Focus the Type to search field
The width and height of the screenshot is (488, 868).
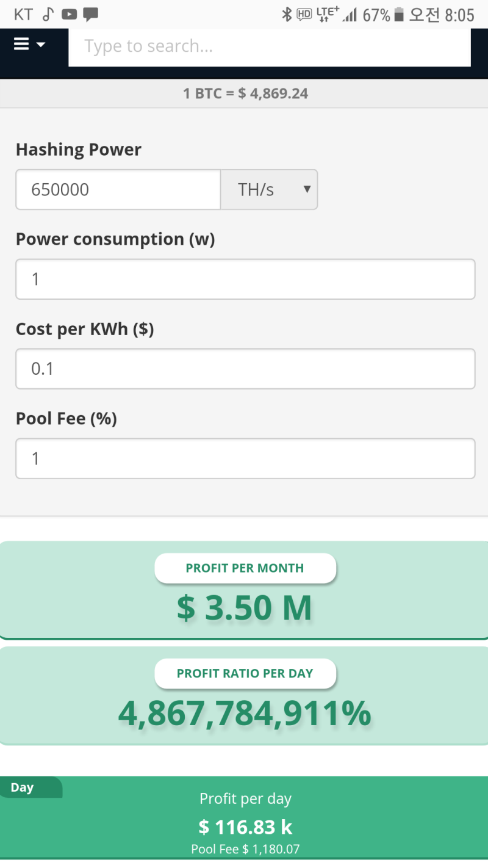pos(269,46)
